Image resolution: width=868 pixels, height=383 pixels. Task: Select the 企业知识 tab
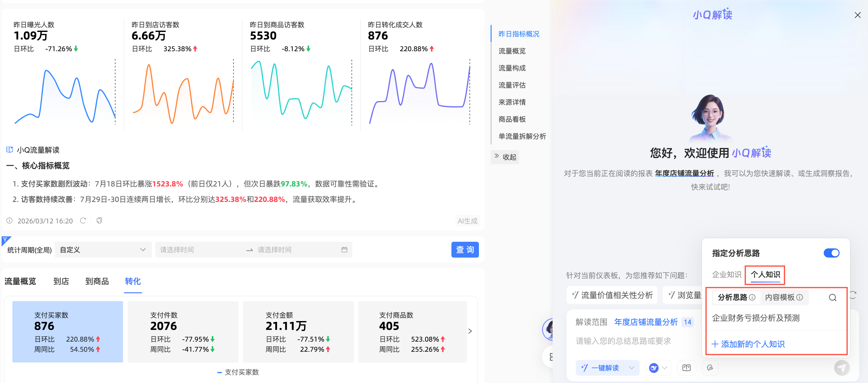tap(727, 274)
